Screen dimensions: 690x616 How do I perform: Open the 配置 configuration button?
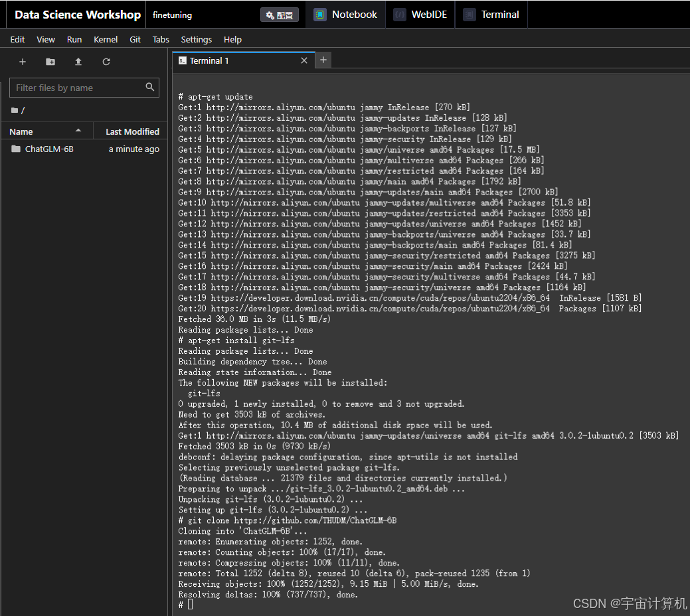(280, 15)
